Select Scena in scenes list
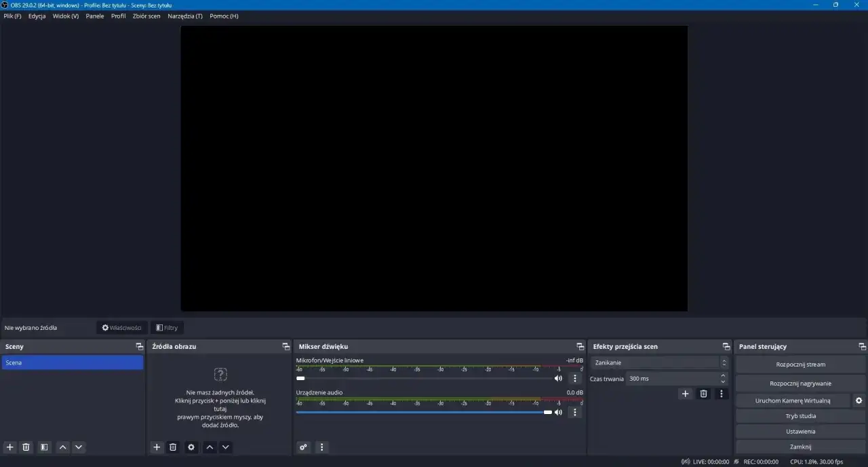The image size is (868, 467). point(73,362)
